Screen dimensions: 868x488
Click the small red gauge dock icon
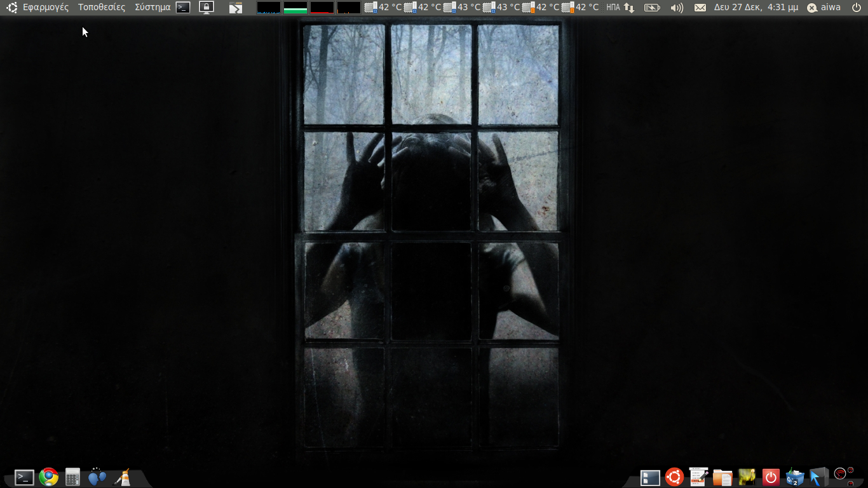pos(840,473)
